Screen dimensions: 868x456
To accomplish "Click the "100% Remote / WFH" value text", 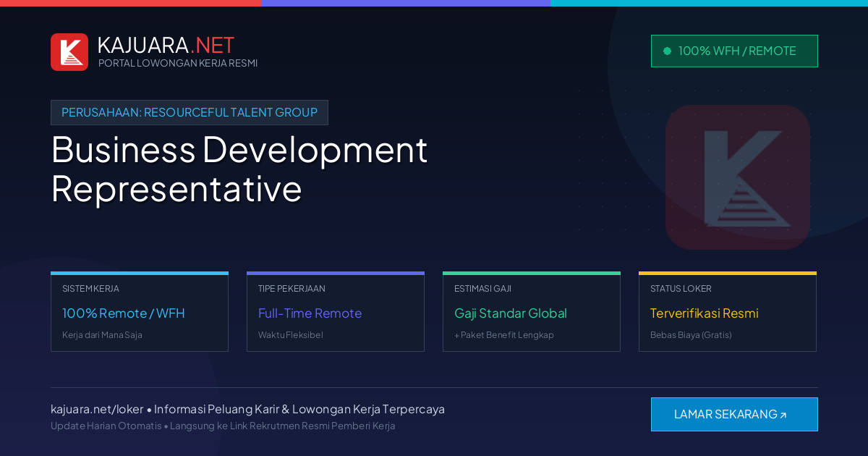I will tap(124, 313).
